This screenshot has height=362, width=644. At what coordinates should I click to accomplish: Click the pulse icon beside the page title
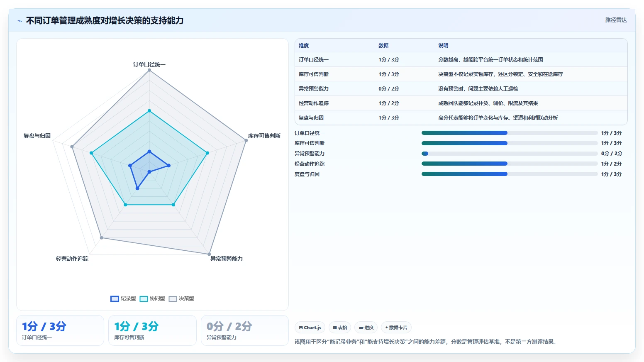[20, 21]
